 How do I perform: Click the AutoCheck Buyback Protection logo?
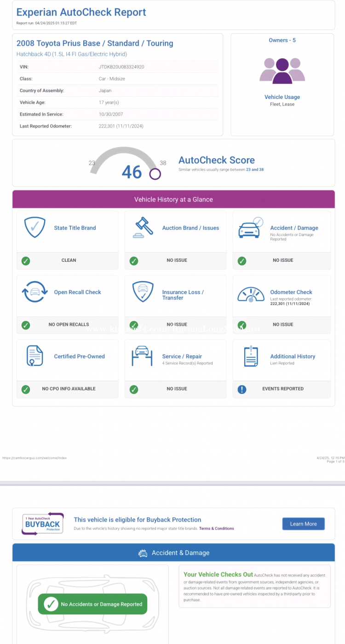point(42,523)
